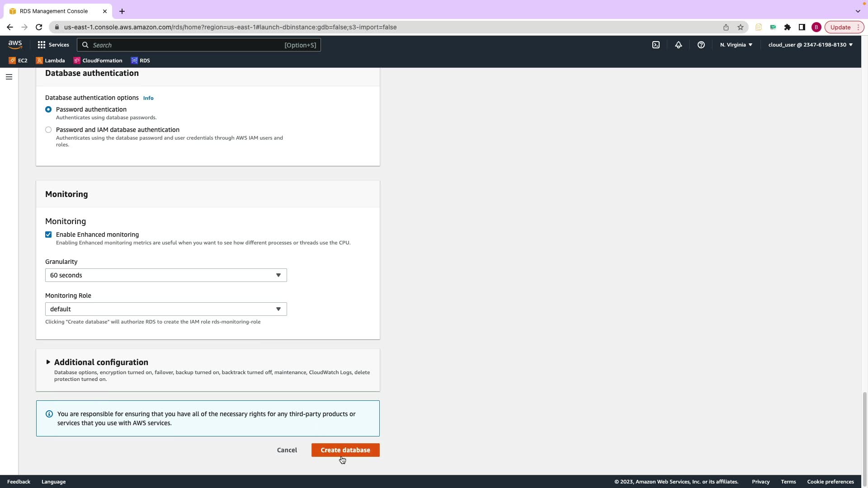Image resolution: width=868 pixels, height=488 pixels.
Task: Click the AWS console search field
Action: tap(185, 45)
